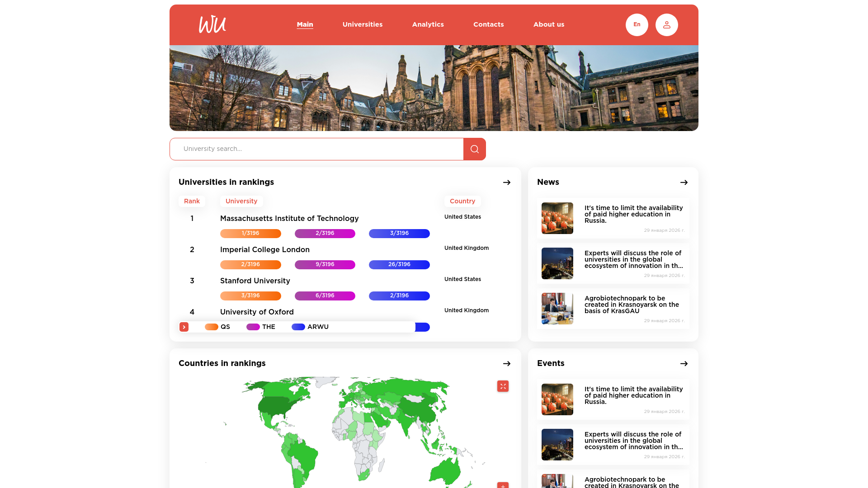Open Events thumbnail of lecture hall

pyautogui.click(x=557, y=399)
